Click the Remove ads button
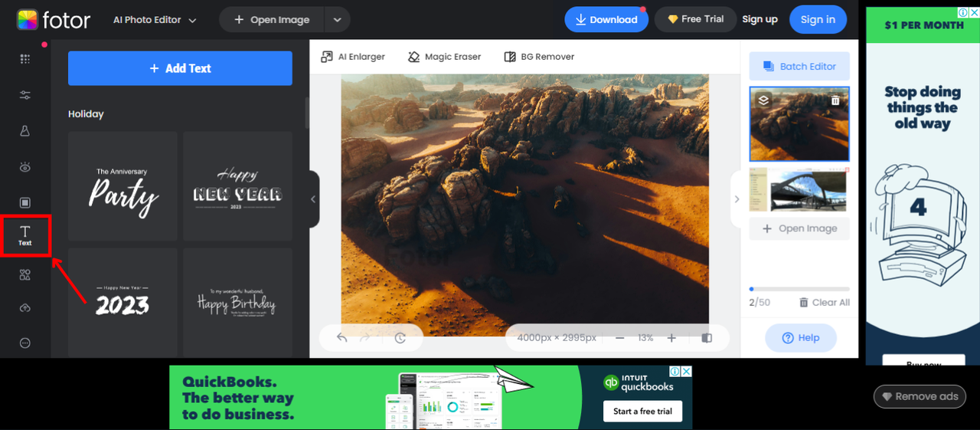 coord(920,396)
